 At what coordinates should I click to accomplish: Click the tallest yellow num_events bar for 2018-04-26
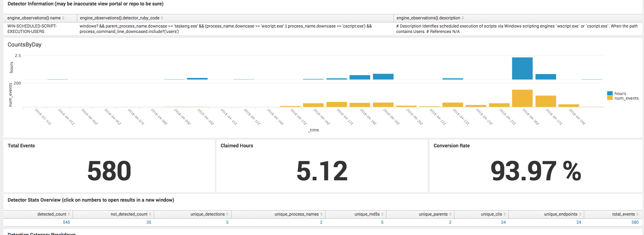[x=522, y=98]
